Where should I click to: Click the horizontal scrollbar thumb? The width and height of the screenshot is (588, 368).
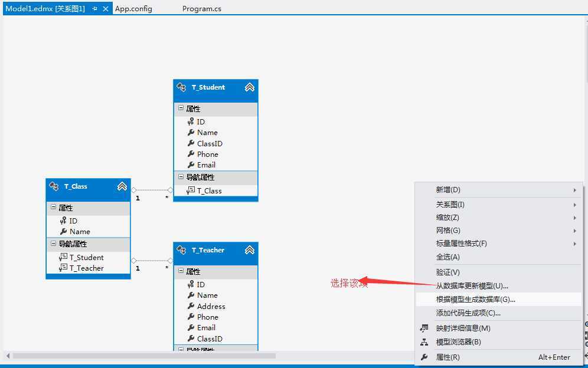[x=145, y=356]
